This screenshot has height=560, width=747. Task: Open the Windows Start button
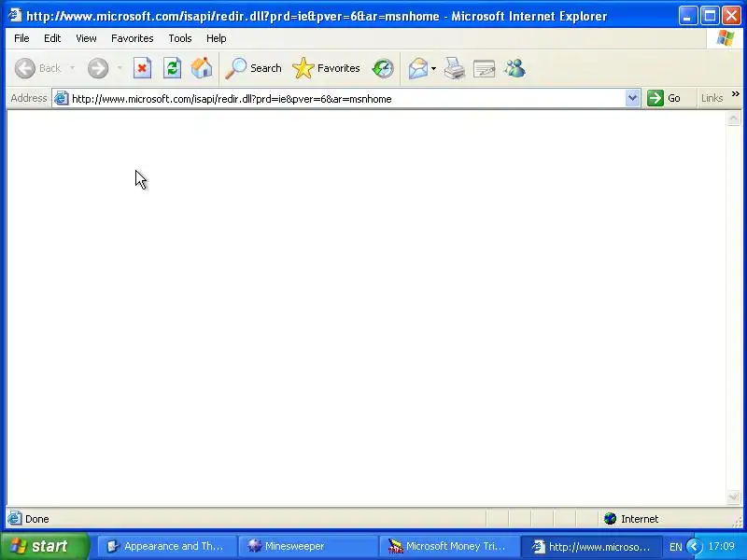[x=45, y=546]
